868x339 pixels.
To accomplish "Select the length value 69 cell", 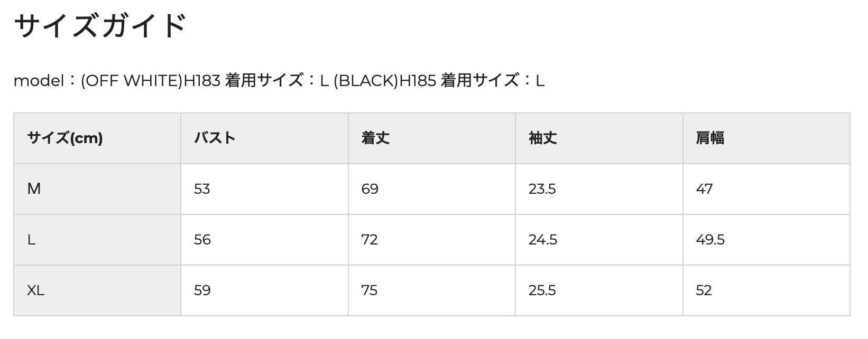I will [370, 189].
